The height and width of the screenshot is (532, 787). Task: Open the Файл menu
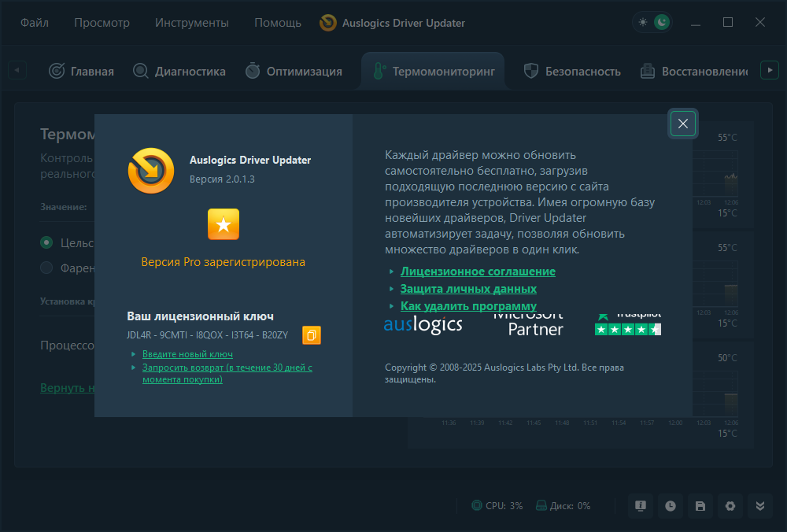(x=35, y=23)
